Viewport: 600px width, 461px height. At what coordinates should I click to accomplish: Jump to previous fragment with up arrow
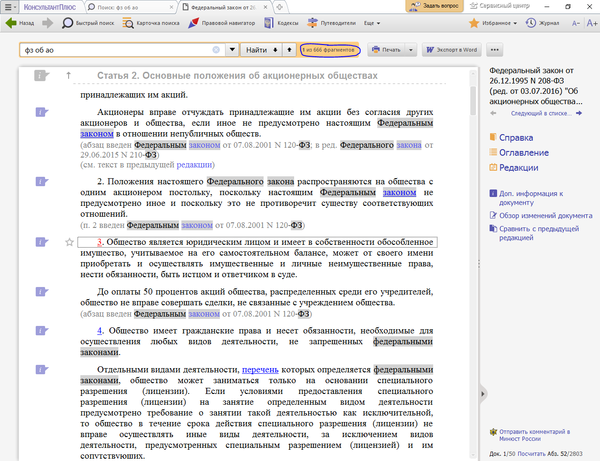(289, 50)
